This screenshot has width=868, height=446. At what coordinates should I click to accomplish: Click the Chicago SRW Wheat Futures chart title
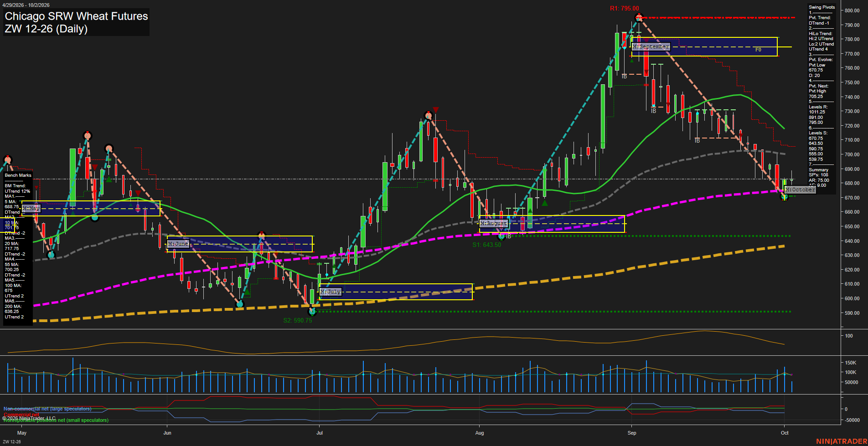click(76, 16)
